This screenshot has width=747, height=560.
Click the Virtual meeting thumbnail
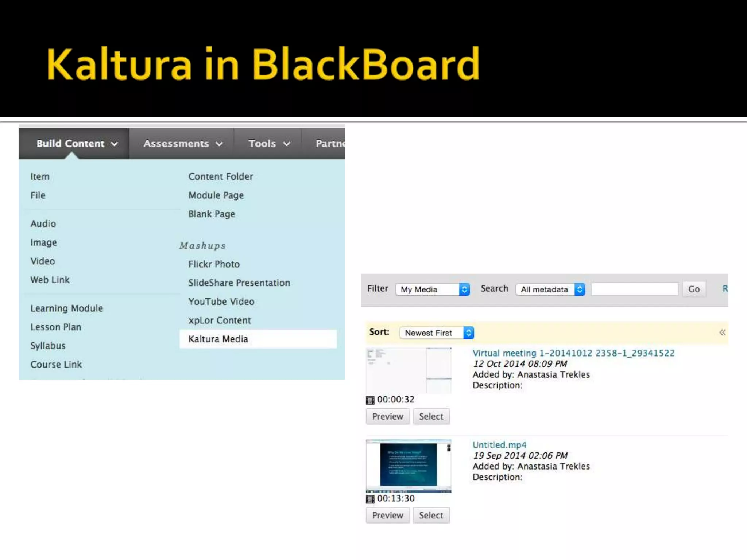point(409,370)
